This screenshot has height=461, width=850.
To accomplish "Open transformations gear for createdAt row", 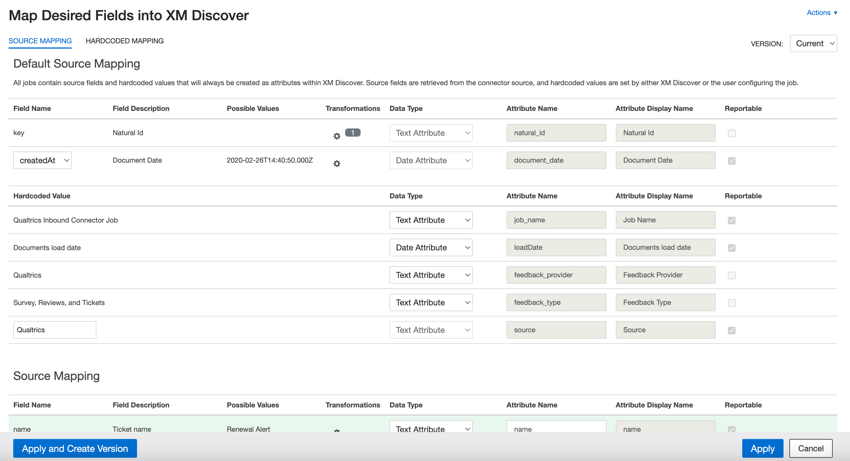I will tap(337, 163).
